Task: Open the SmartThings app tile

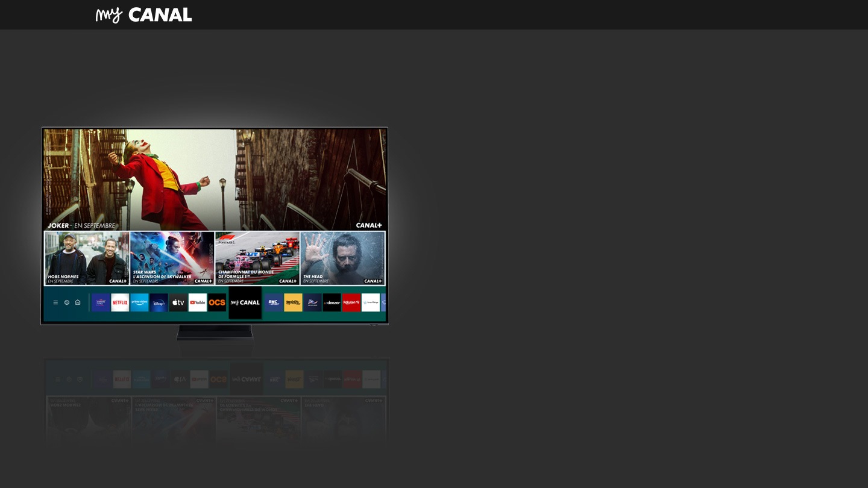Action: 371,302
